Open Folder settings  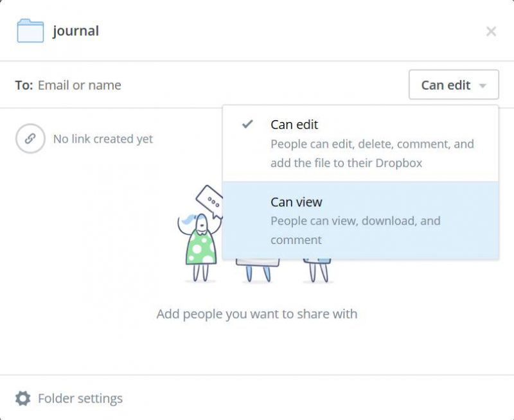[x=71, y=398]
